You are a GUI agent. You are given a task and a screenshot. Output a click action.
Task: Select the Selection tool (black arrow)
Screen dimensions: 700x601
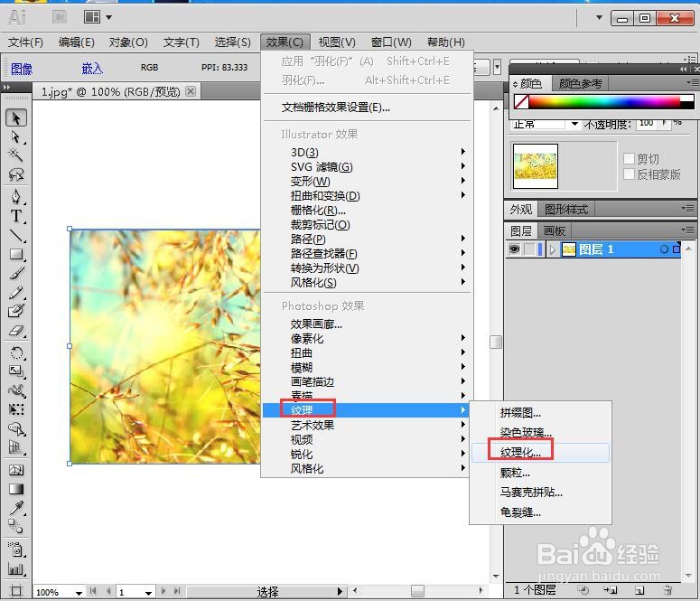click(16, 118)
